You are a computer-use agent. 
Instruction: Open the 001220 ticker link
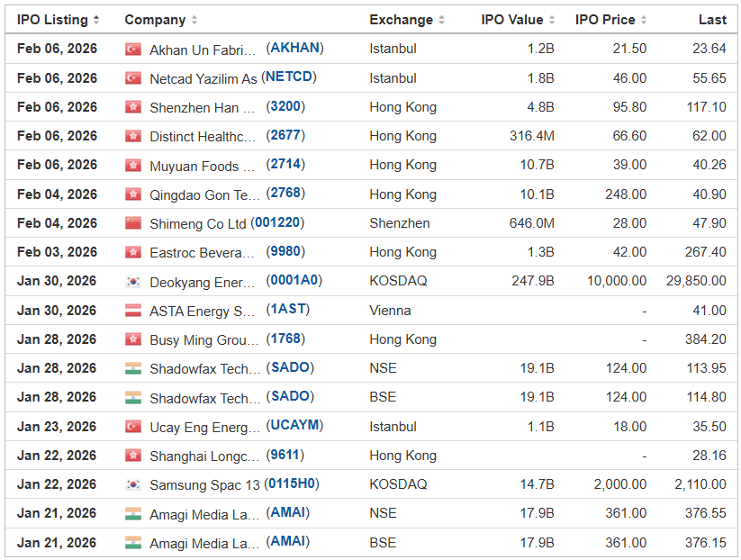point(277,222)
